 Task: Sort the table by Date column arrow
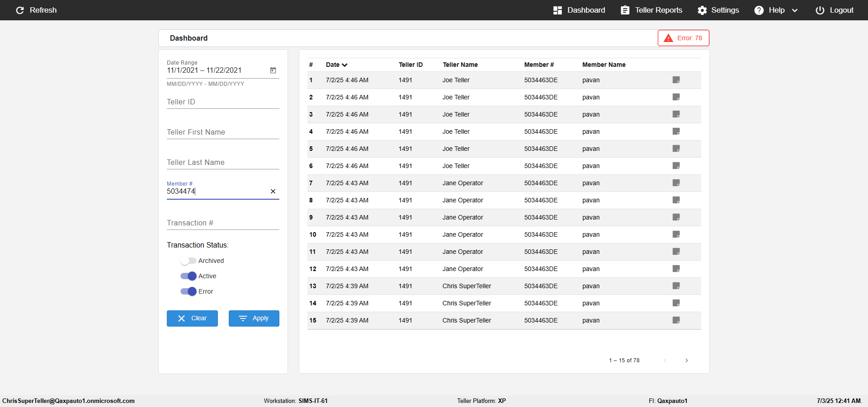point(344,65)
